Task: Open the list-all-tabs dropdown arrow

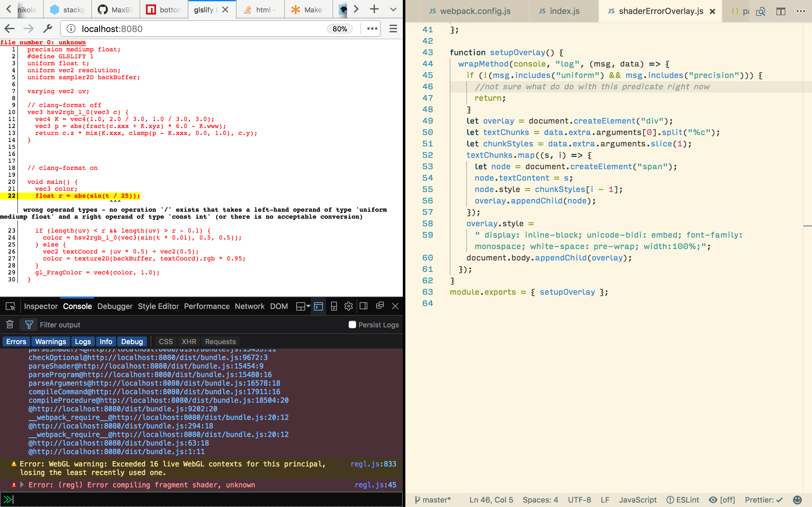Action: tap(393, 10)
